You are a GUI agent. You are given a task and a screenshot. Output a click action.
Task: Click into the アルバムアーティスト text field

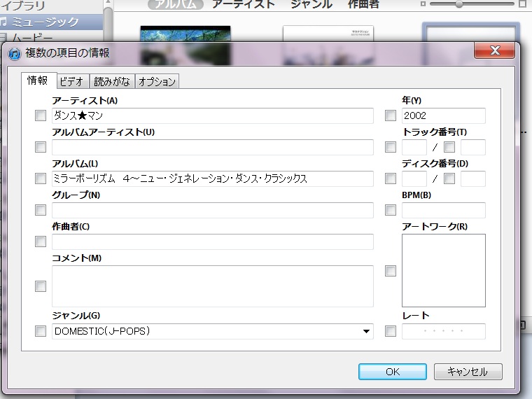click(x=213, y=147)
